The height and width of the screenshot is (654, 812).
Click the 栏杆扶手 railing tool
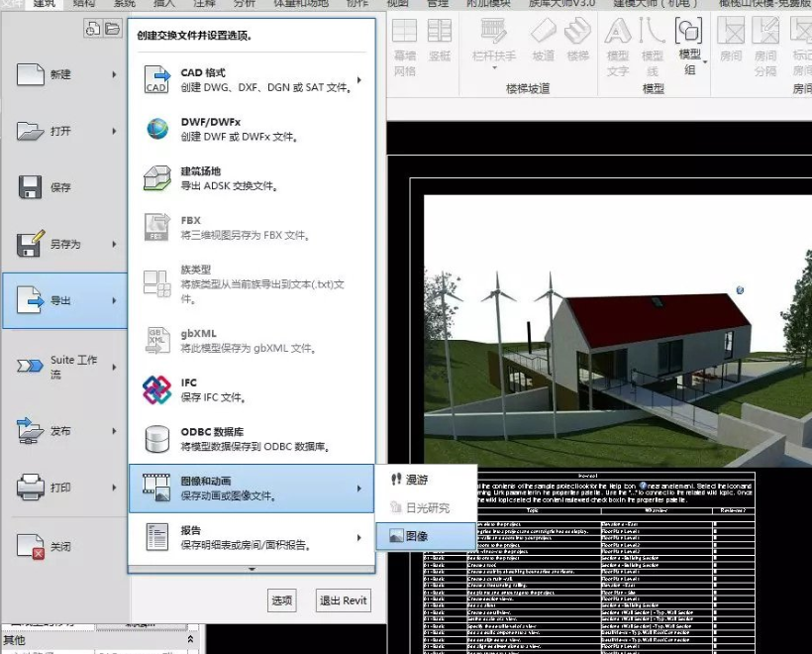click(x=493, y=44)
